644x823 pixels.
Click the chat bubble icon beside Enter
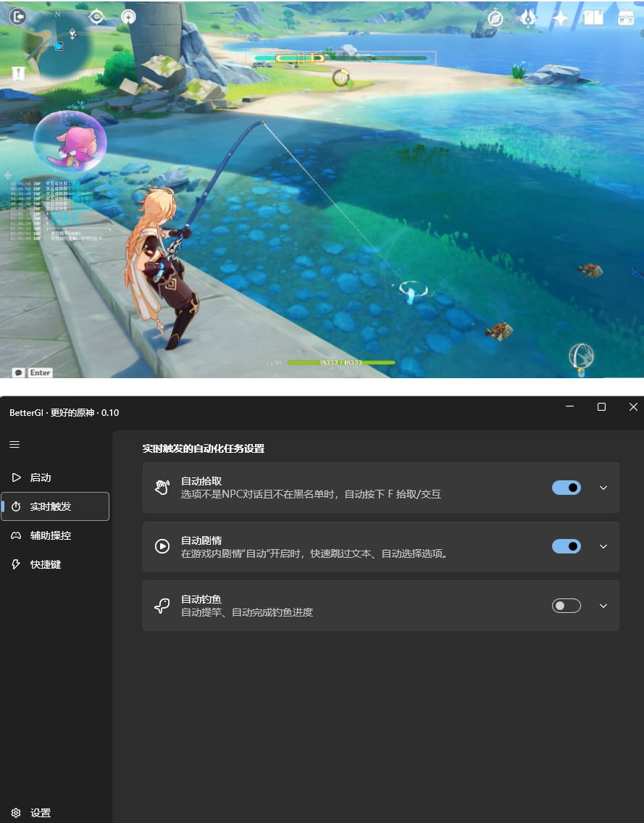(x=18, y=372)
